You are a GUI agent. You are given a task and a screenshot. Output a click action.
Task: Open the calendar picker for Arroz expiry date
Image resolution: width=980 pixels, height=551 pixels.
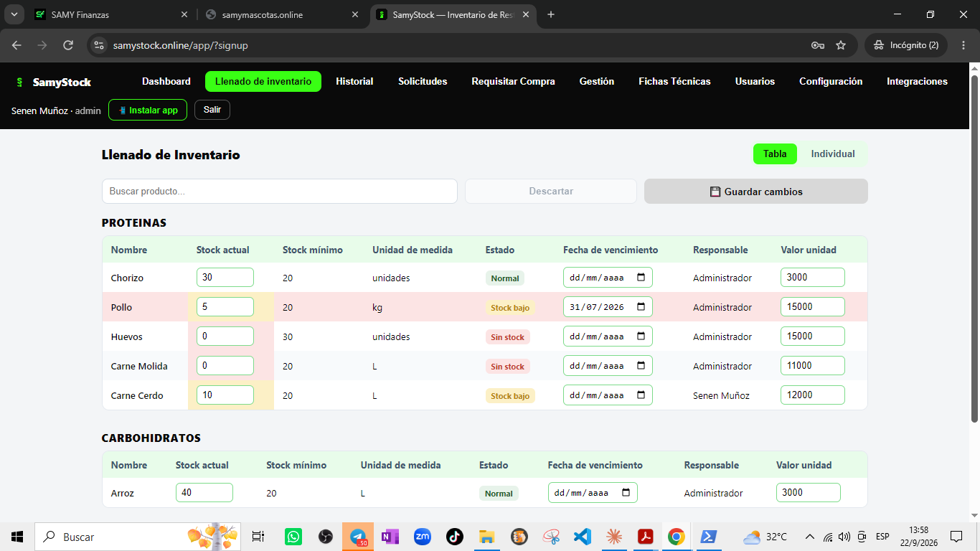[626, 493]
